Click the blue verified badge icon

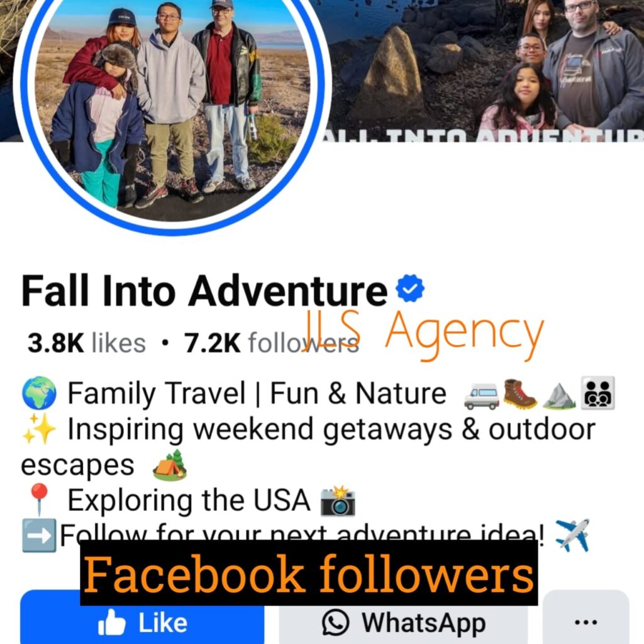click(410, 288)
